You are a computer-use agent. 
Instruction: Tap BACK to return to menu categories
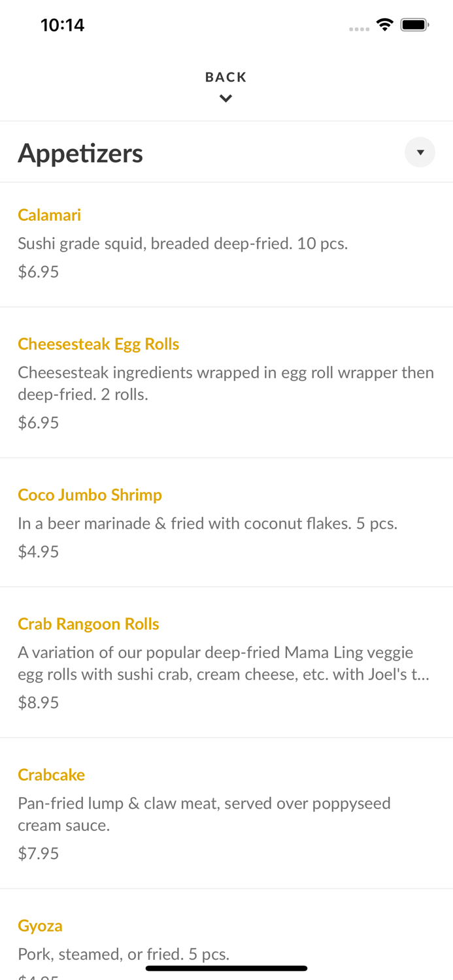pos(226,76)
